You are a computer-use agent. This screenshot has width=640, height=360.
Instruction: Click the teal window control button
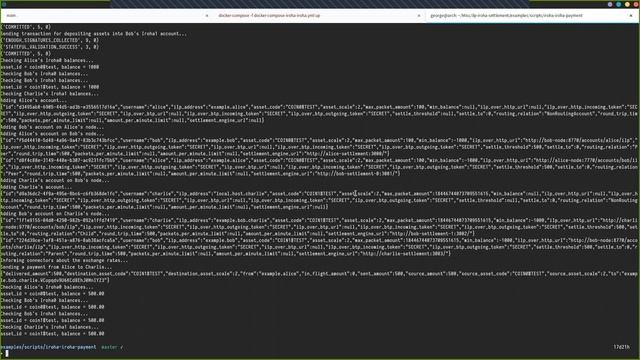pos(619,4)
